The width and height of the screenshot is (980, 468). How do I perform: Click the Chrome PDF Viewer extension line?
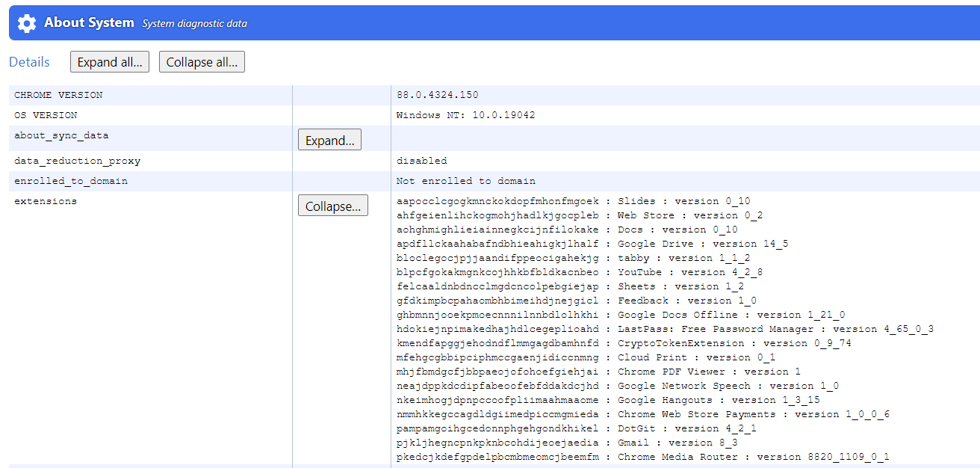point(599,372)
